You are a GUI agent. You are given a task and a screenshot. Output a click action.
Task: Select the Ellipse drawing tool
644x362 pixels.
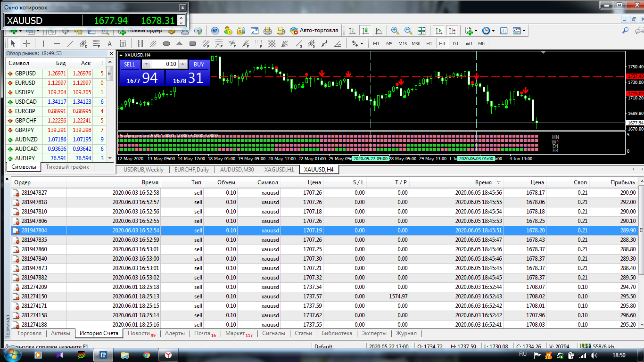pyautogui.click(x=166, y=44)
